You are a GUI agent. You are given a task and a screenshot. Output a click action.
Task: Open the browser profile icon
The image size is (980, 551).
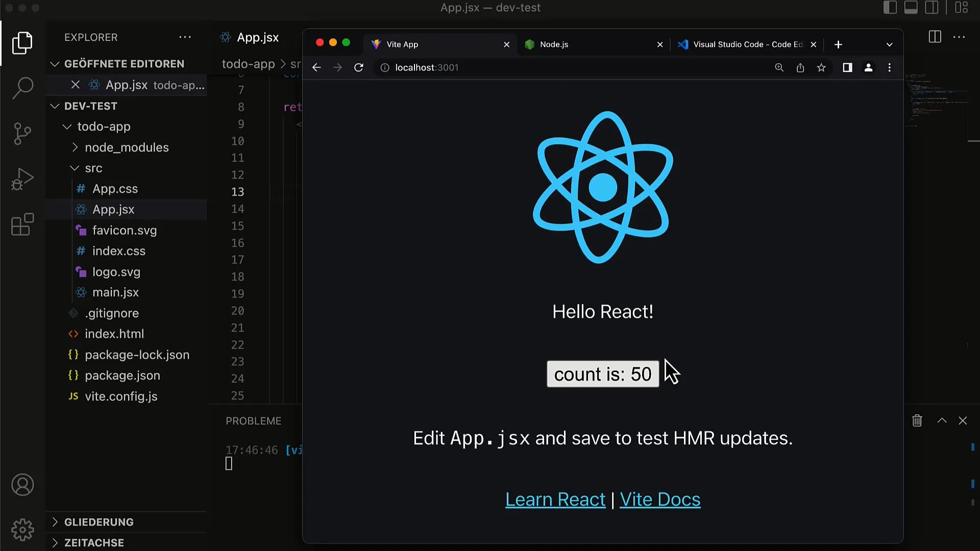[x=868, y=67]
